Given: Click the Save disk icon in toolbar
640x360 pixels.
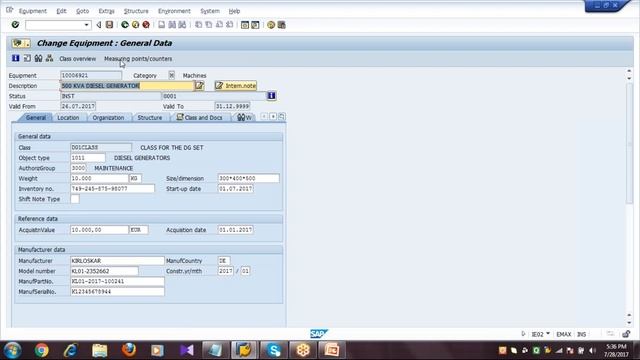Looking at the screenshot, I should (x=109, y=25).
